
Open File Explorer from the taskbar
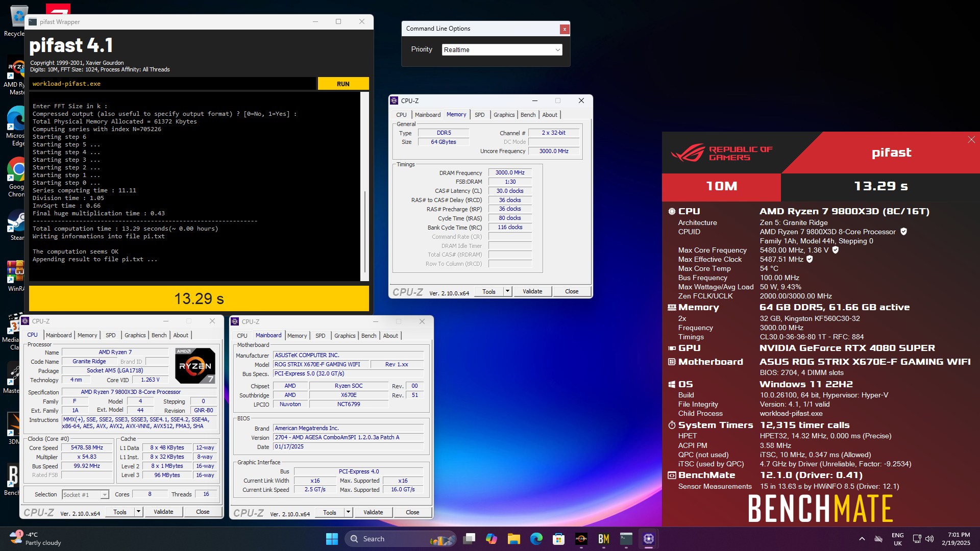point(514,539)
